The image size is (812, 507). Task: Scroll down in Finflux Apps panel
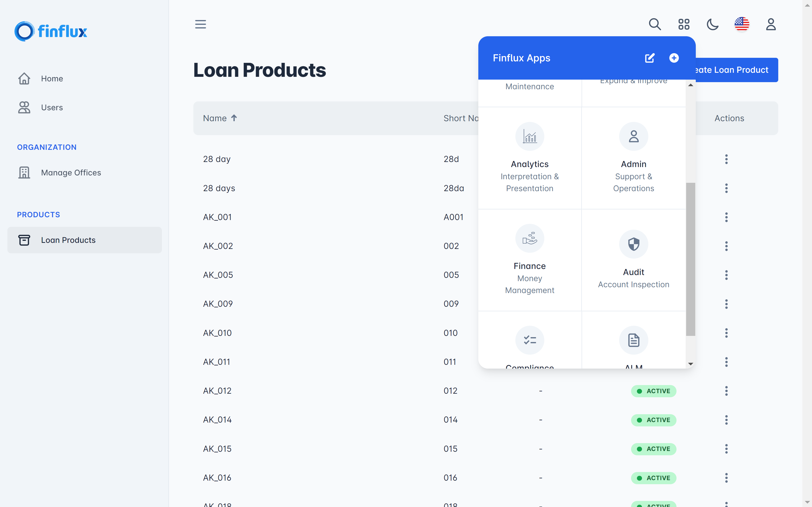[690, 364]
